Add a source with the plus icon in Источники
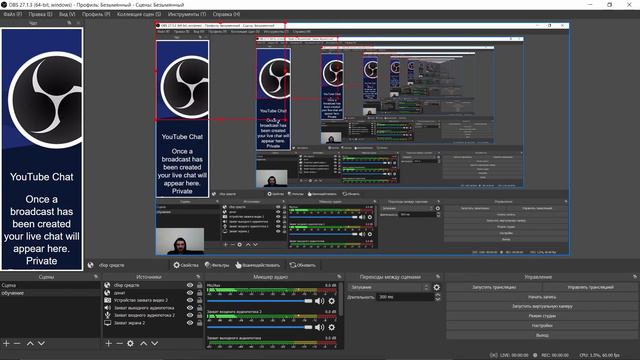This screenshot has height=360, width=640. tap(108, 343)
